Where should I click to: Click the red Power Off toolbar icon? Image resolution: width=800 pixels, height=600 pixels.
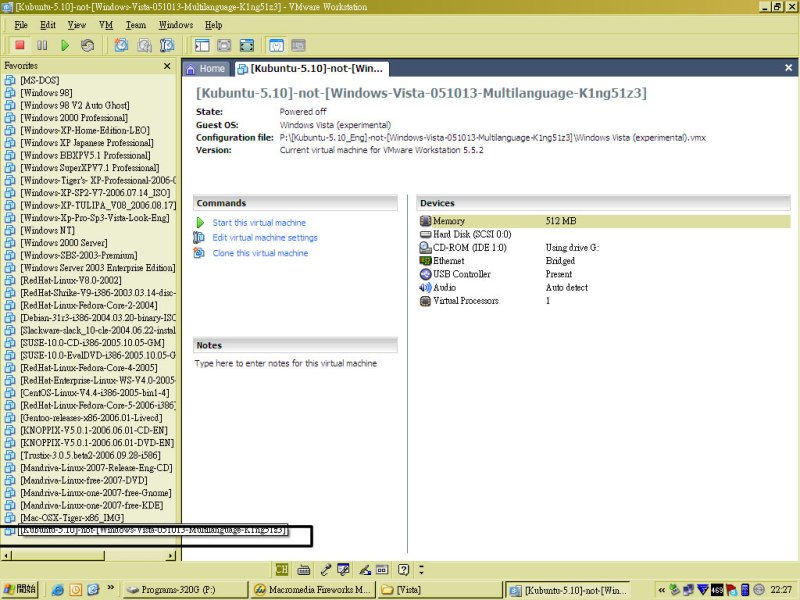click(20, 45)
